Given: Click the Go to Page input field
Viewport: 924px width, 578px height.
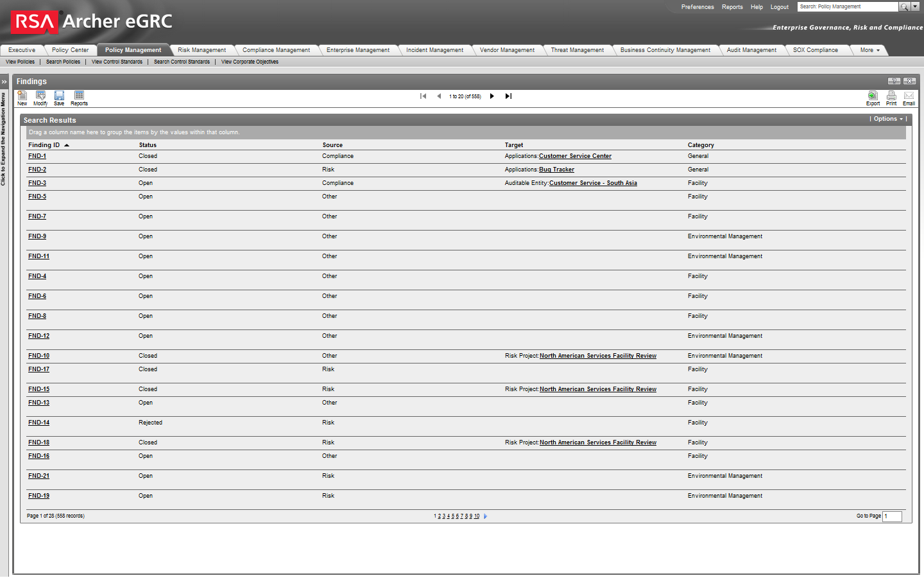Looking at the screenshot, I should coord(892,516).
